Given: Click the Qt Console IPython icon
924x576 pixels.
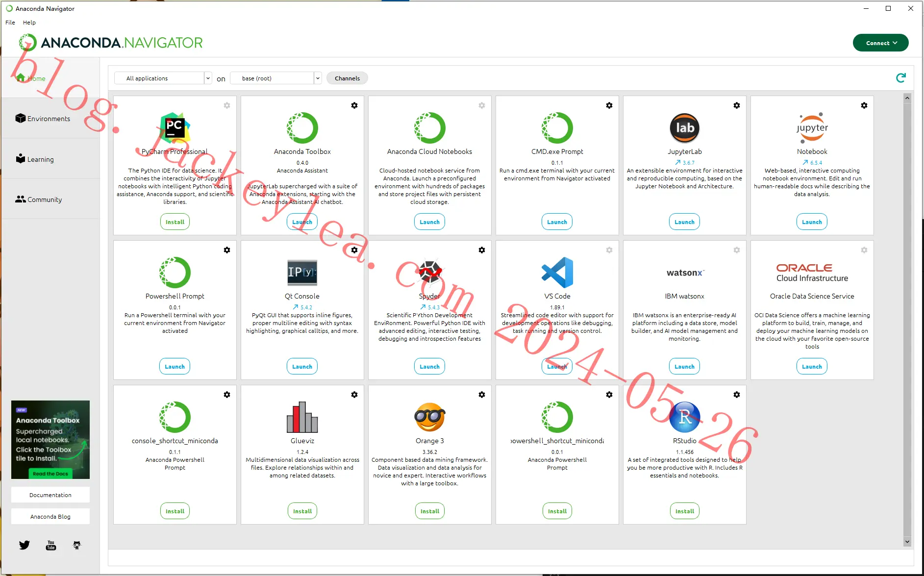Looking at the screenshot, I should click(x=302, y=272).
